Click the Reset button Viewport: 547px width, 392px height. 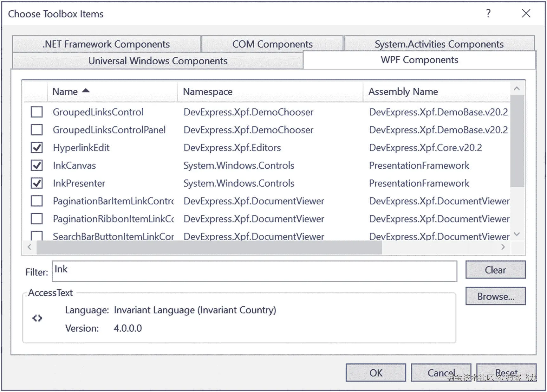pos(506,373)
